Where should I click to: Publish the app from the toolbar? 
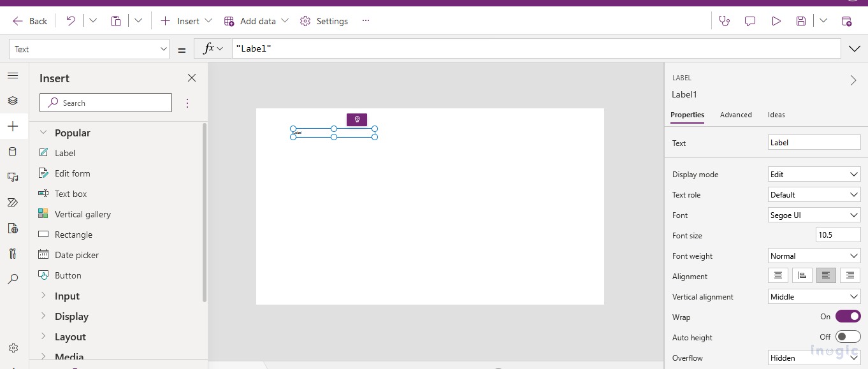pos(848,21)
